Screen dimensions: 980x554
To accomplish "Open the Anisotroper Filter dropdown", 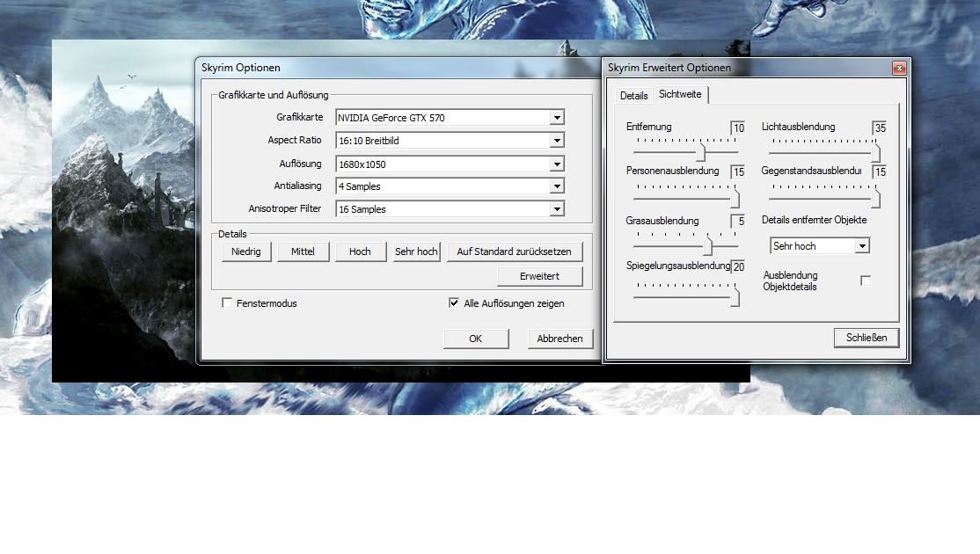I will point(450,209).
